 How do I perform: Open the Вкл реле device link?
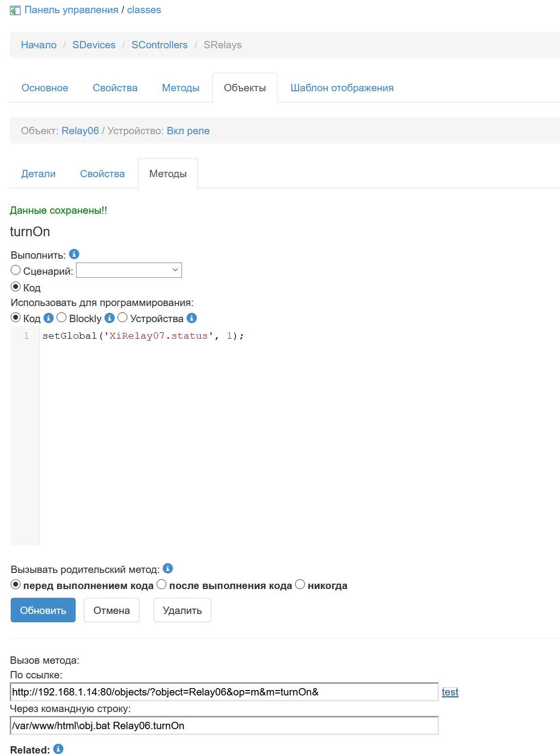188,131
